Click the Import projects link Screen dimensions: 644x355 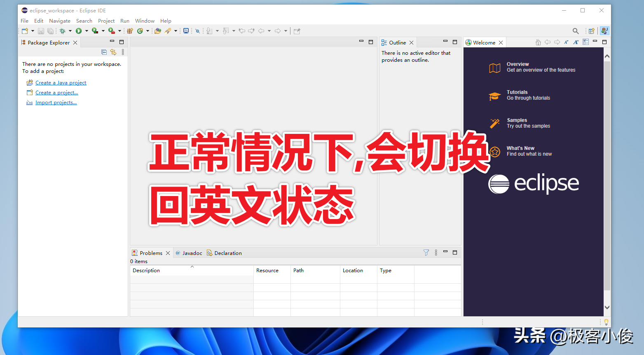[56, 102]
